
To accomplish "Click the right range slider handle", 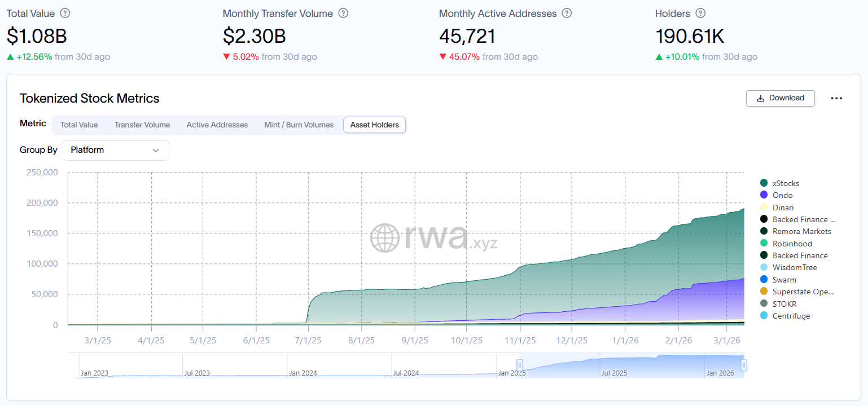I will [744, 365].
